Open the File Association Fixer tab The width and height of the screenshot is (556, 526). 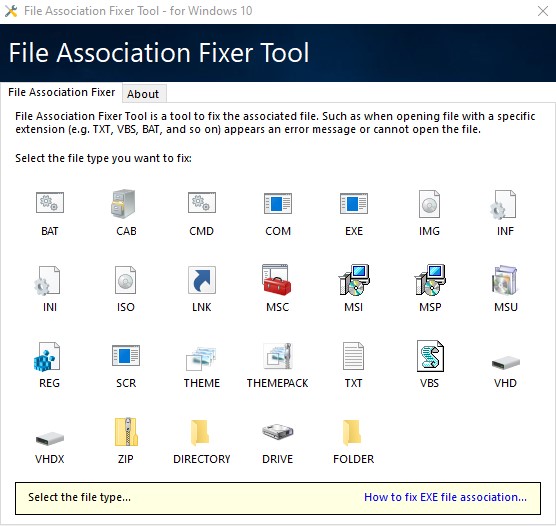pyautogui.click(x=61, y=92)
